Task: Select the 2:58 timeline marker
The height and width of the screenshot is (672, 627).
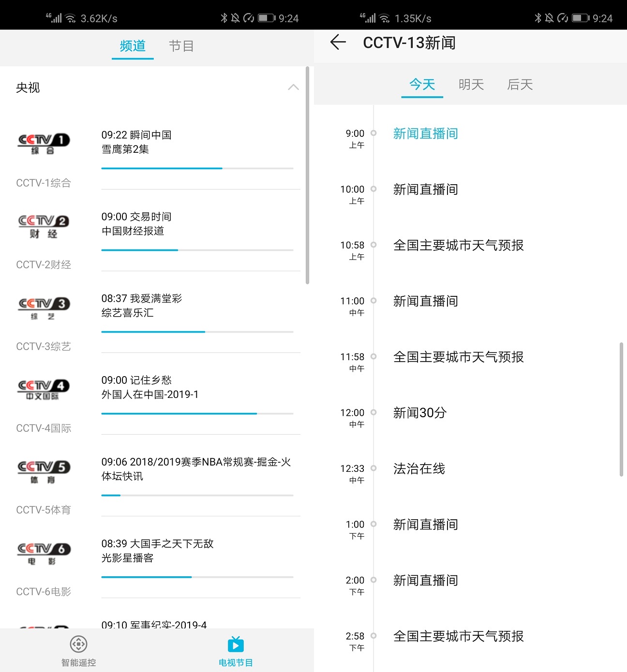Action: pyautogui.click(x=373, y=637)
